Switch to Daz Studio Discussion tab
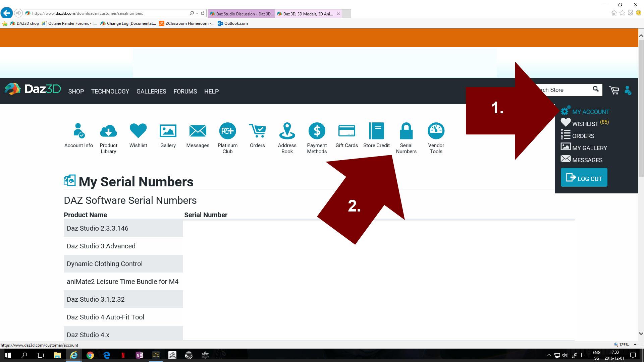This screenshot has width=644, height=362. [241, 14]
